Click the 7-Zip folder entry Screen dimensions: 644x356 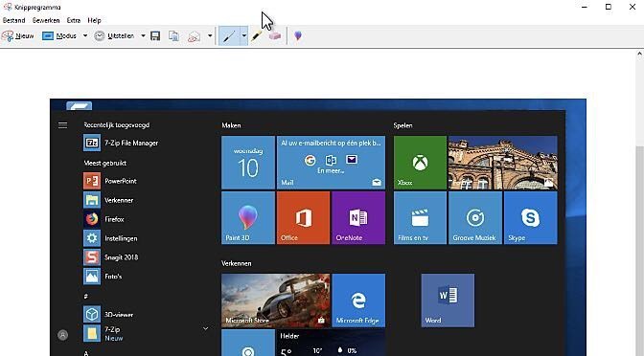click(103, 333)
